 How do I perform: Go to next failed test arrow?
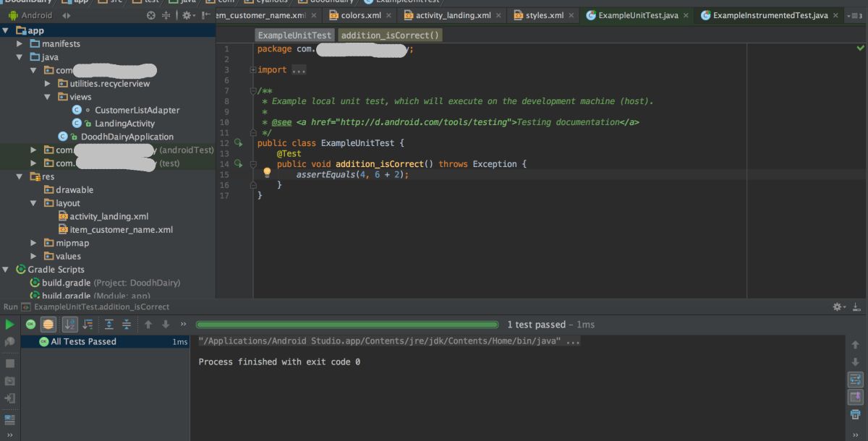click(x=166, y=325)
